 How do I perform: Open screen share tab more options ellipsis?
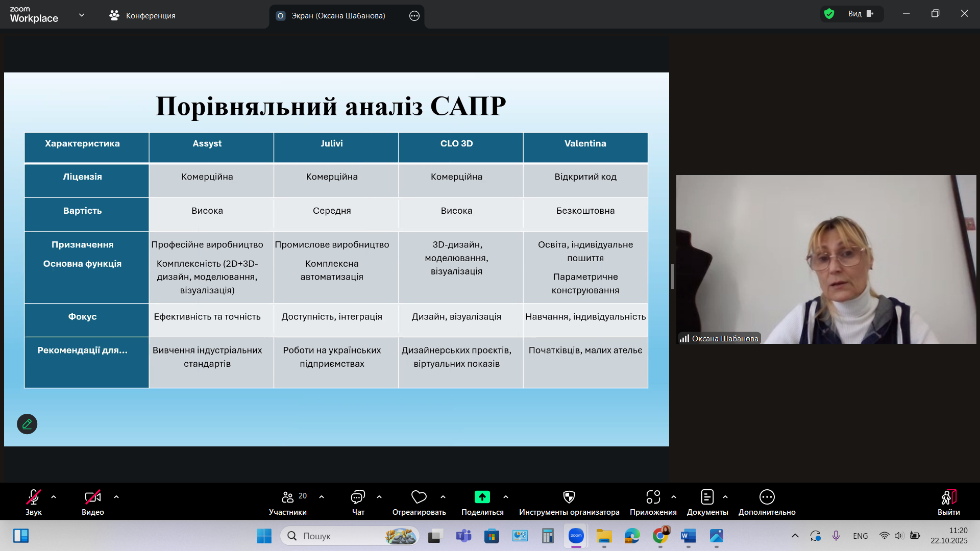[414, 16]
